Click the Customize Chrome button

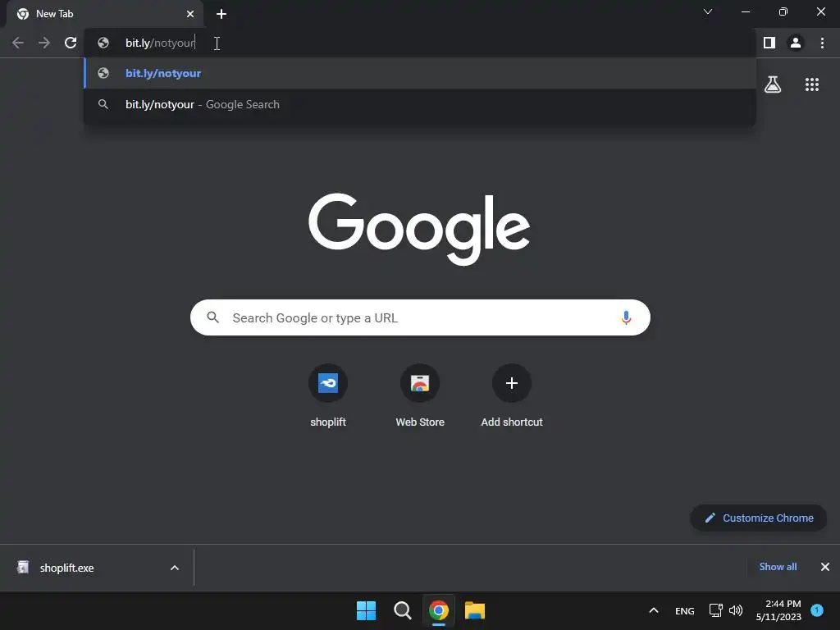[x=759, y=518]
